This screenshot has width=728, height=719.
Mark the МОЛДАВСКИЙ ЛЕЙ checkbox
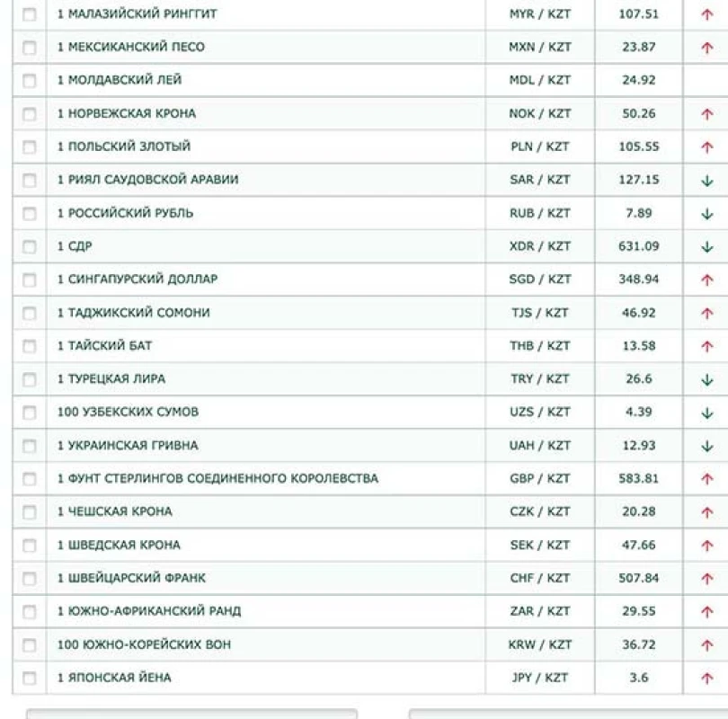30,81
